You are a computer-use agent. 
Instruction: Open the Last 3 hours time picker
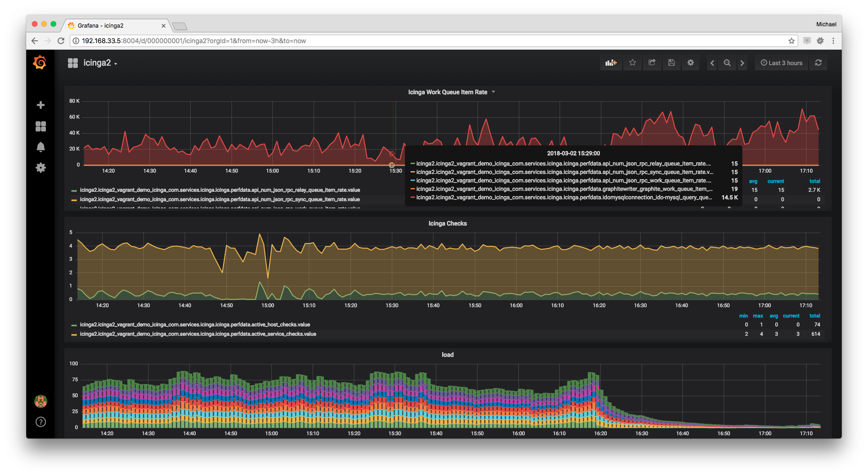tap(781, 63)
